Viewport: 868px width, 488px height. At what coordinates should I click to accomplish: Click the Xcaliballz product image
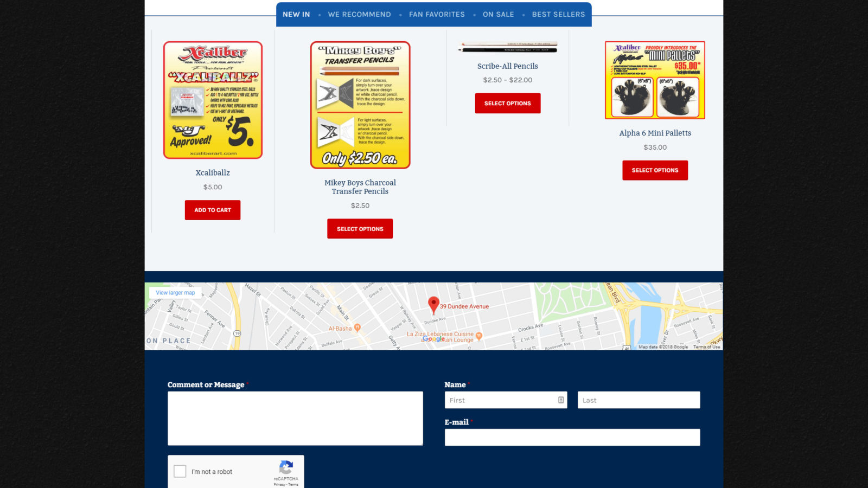(x=213, y=100)
